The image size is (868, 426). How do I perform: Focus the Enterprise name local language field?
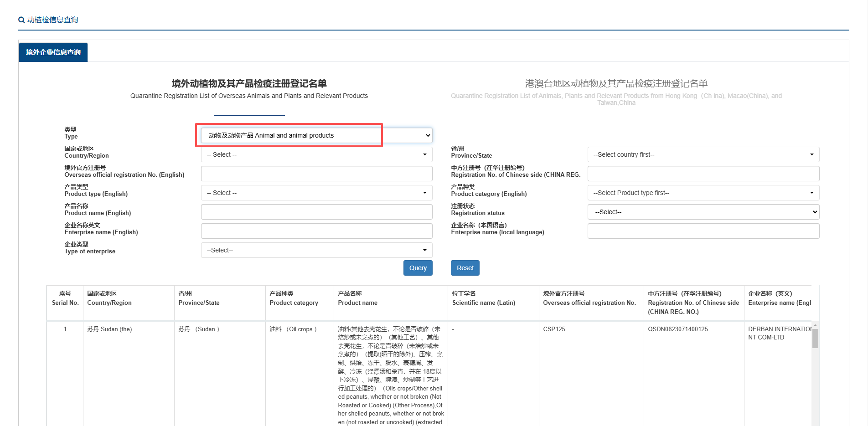pos(703,231)
